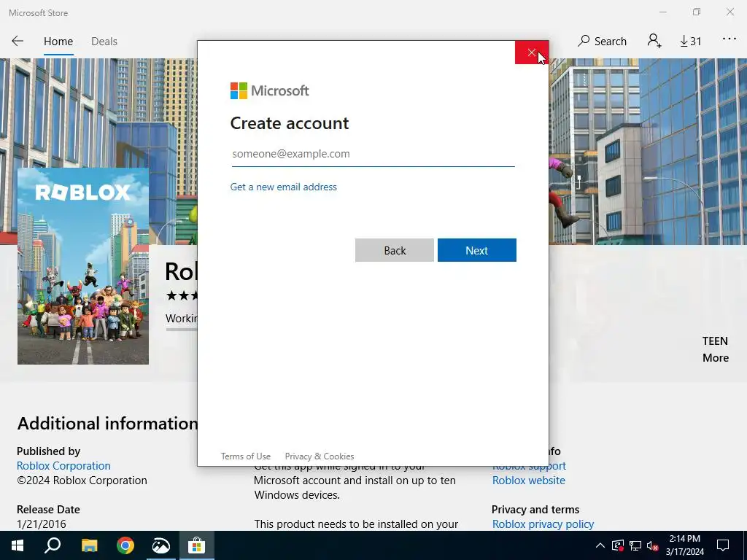Viewport: 747px width, 560px height.
Task: Open the taskbar search magnifier
Action: click(53, 545)
